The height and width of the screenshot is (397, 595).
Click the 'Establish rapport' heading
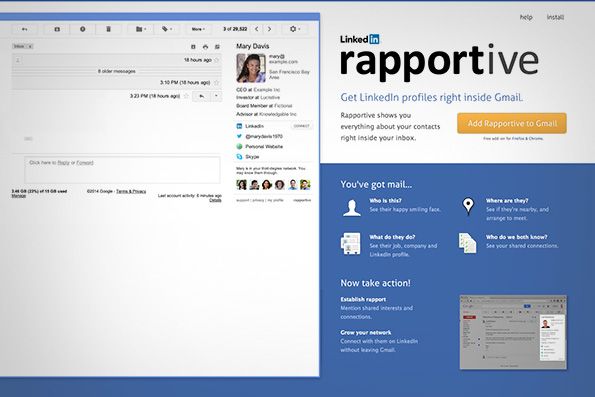[x=363, y=299]
